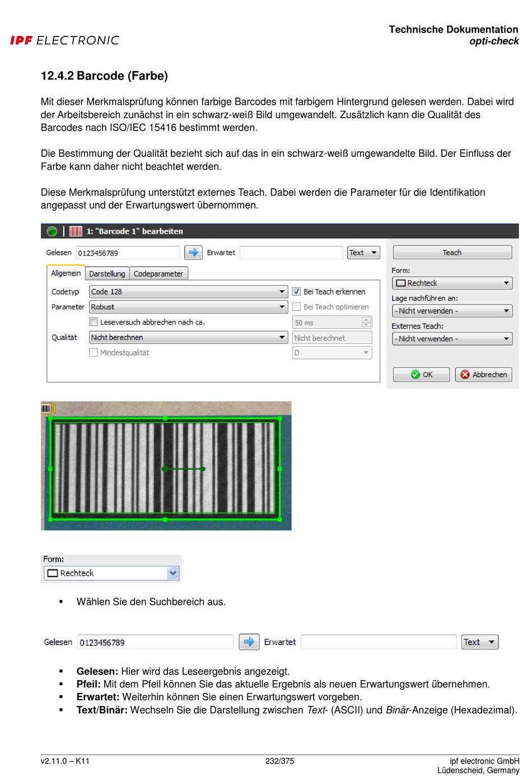
Task: Open the lower 'Text' dropdown near Erwartet
Action: (x=480, y=642)
